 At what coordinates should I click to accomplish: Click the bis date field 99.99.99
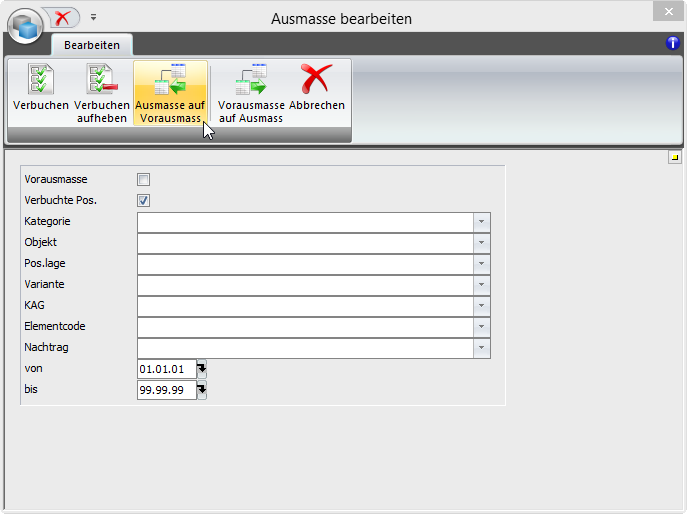click(167, 390)
